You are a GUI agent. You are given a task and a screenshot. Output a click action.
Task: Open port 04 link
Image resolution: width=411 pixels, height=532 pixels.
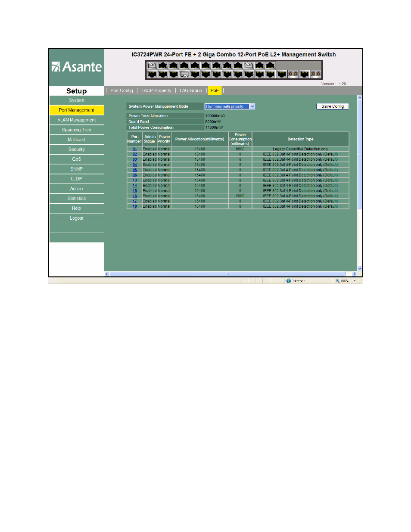pos(135,165)
